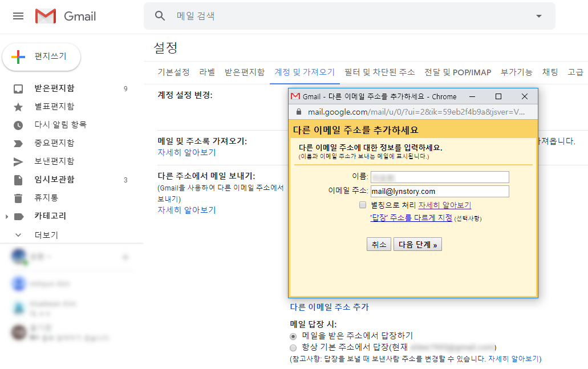Select 항상 기본 주소에서 답장 radio
The image size is (588, 369).
[x=293, y=348]
